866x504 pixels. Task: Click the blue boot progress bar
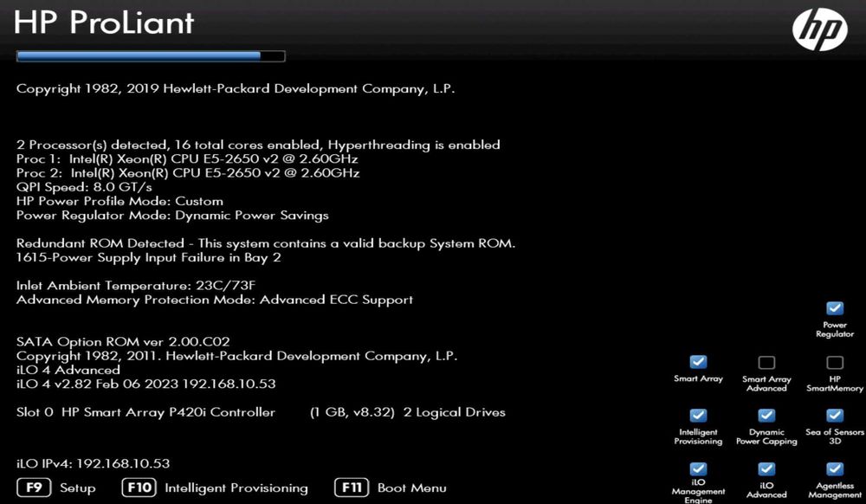point(151,55)
